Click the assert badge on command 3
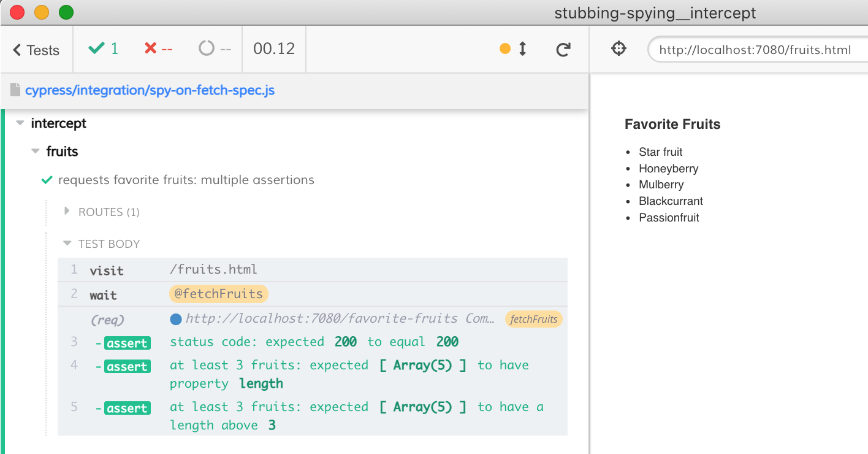Screen dimensions: 868x454 127,343
